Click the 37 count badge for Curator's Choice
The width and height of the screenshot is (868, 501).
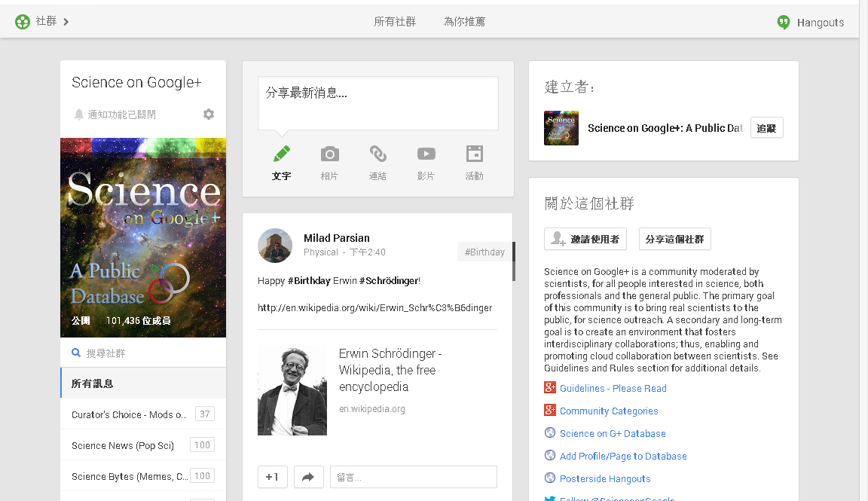(205, 414)
